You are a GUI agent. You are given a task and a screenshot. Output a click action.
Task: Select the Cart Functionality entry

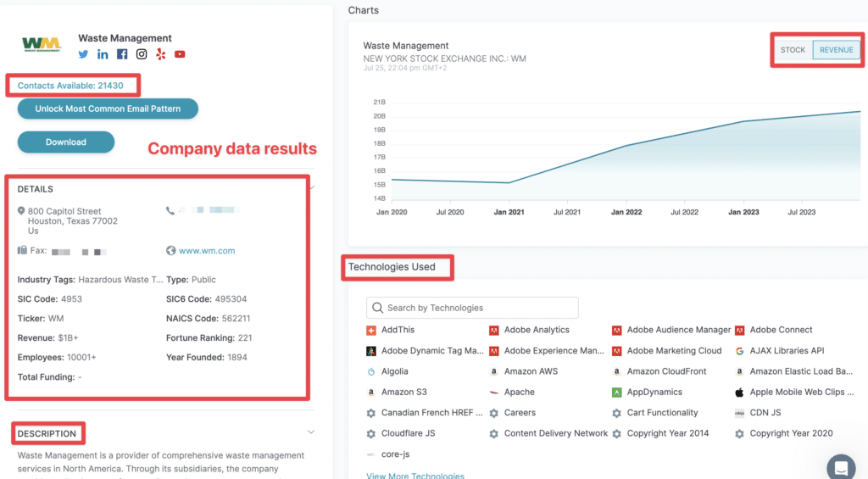662,413
